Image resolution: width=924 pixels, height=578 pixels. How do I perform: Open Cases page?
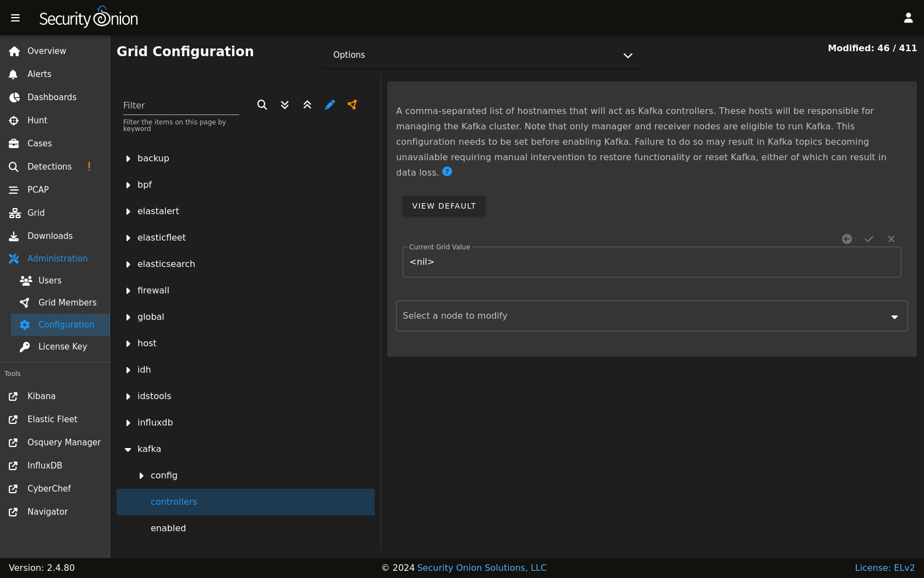tap(55, 144)
